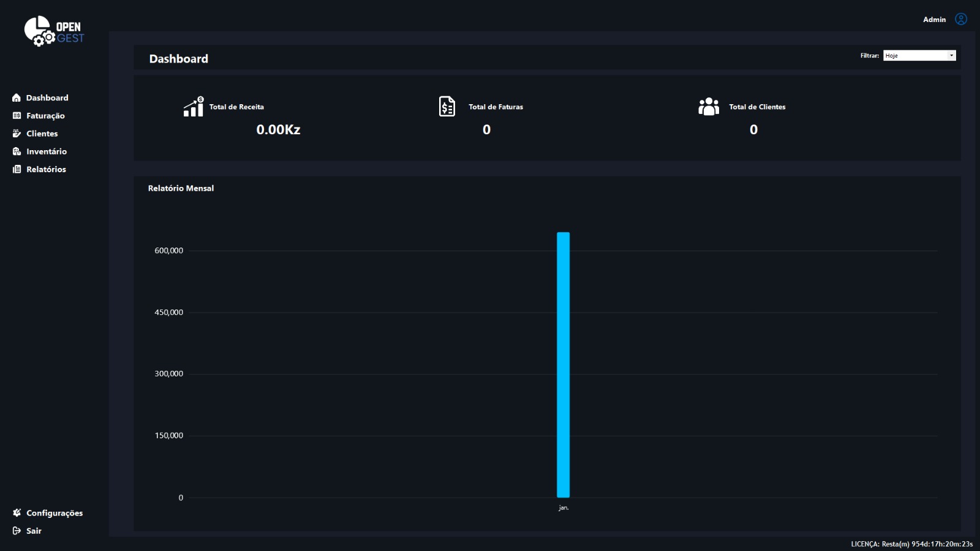
Task: Go to the Faturação menu item
Action: pyautogui.click(x=45, y=116)
